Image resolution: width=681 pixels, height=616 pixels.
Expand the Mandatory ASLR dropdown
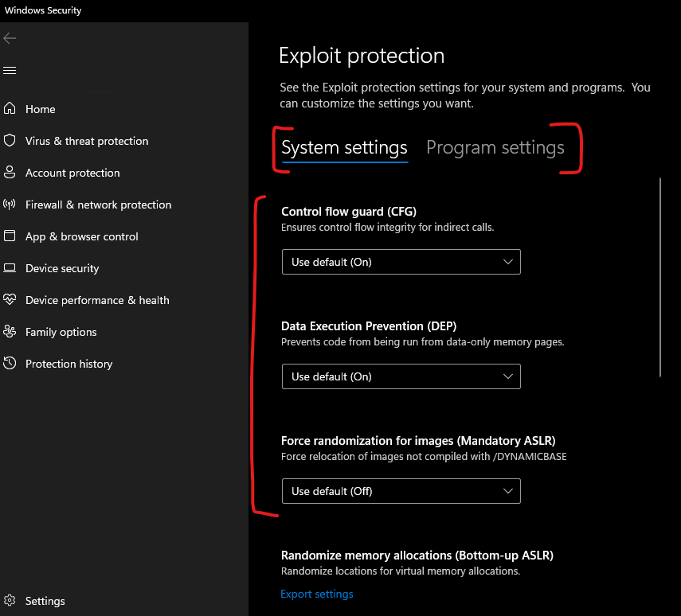click(401, 491)
